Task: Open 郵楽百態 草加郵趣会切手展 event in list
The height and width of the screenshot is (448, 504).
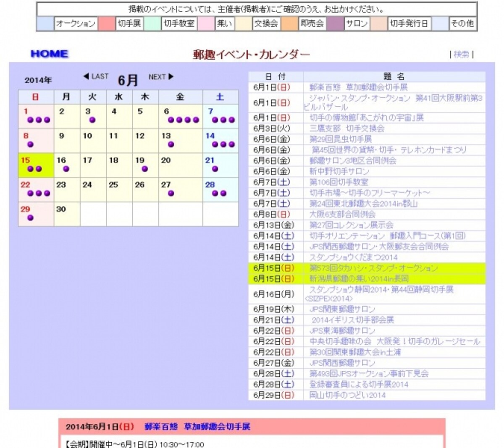Action: click(x=358, y=87)
